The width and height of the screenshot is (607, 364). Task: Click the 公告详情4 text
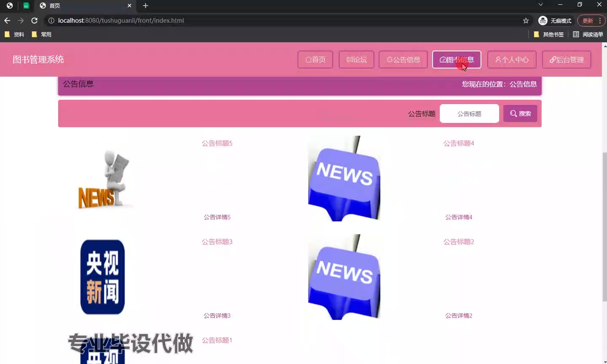pos(459,217)
